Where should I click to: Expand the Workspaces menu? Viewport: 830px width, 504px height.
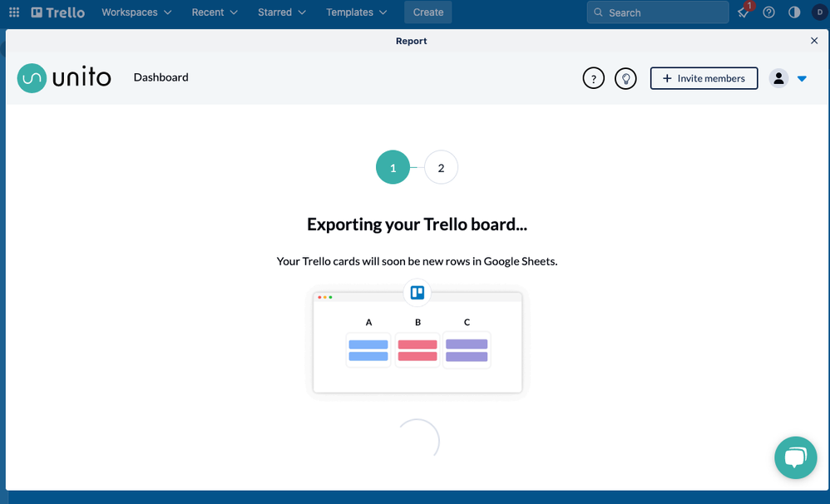[136, 12]
